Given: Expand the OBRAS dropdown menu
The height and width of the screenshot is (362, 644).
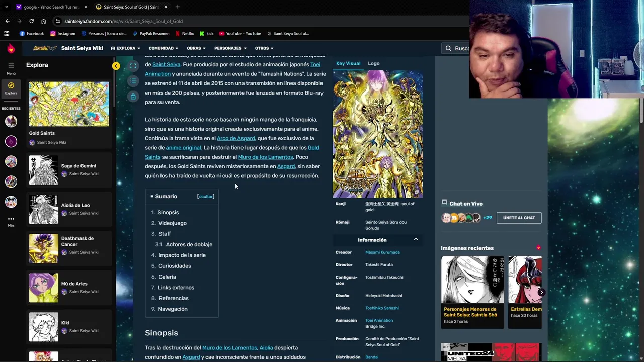Looking at the screenshot, I should pyautogui.click(x=196, y=48).
